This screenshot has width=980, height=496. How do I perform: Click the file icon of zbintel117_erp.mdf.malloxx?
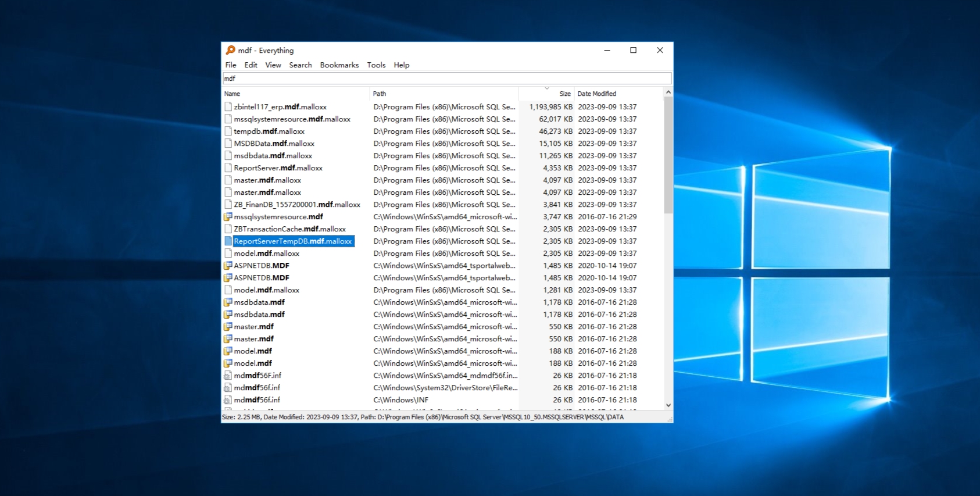[x=228, y=107]
